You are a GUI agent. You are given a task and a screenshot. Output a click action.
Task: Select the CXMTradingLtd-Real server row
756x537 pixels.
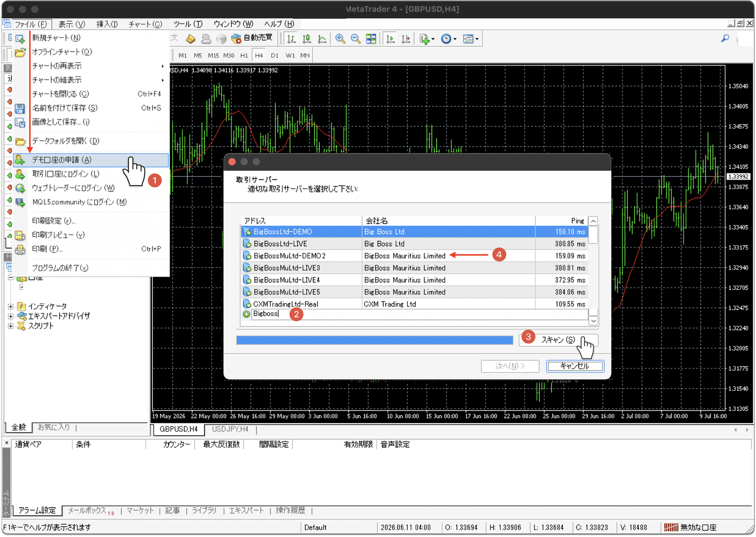414,304
